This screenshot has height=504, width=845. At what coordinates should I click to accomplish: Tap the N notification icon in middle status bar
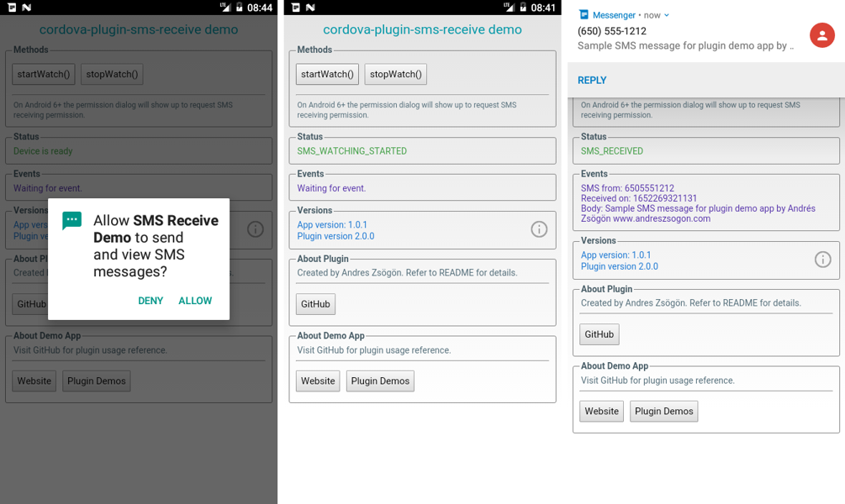pyautogui.click(x=310, y=7)
